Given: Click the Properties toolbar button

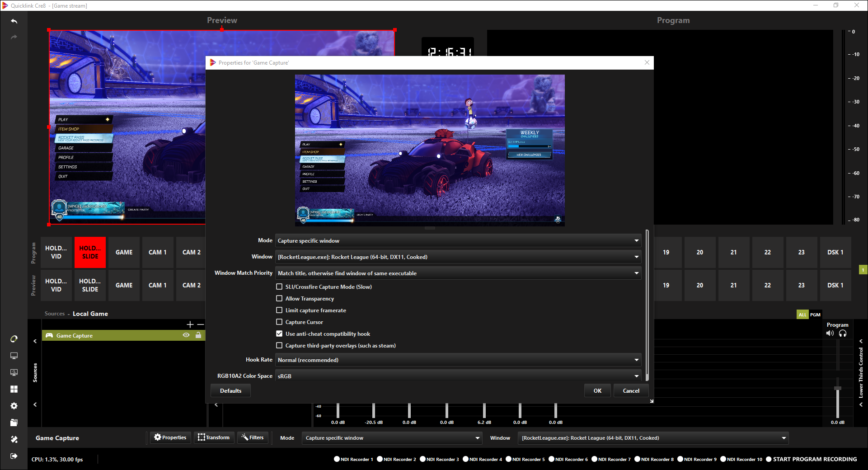Looking at the screenshot, I should pos(170,437).
